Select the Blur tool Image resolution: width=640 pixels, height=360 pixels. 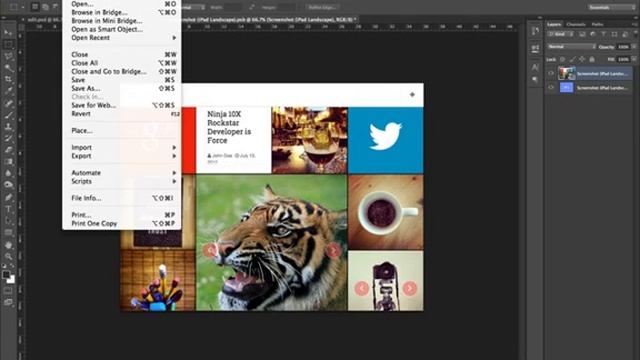9,173
